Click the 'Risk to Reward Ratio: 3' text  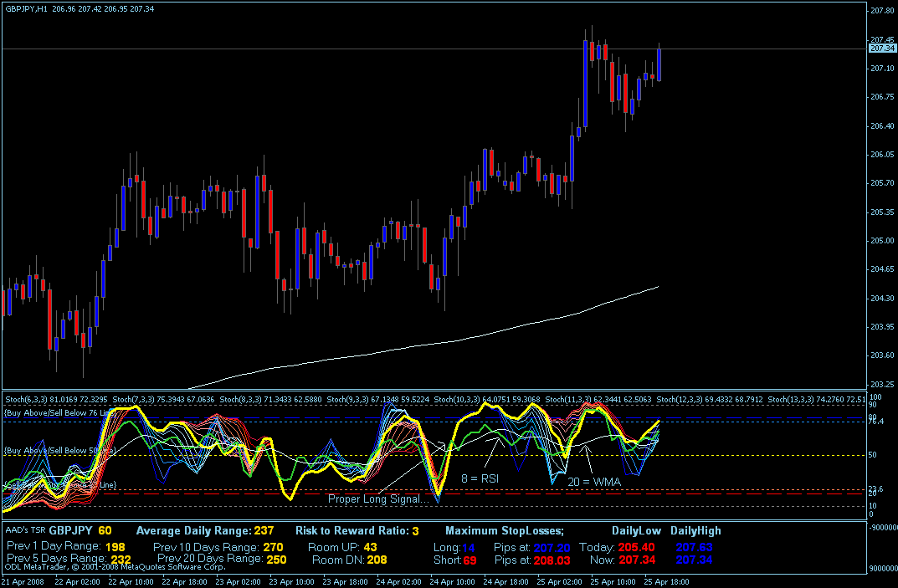click(x=357, y=531)
